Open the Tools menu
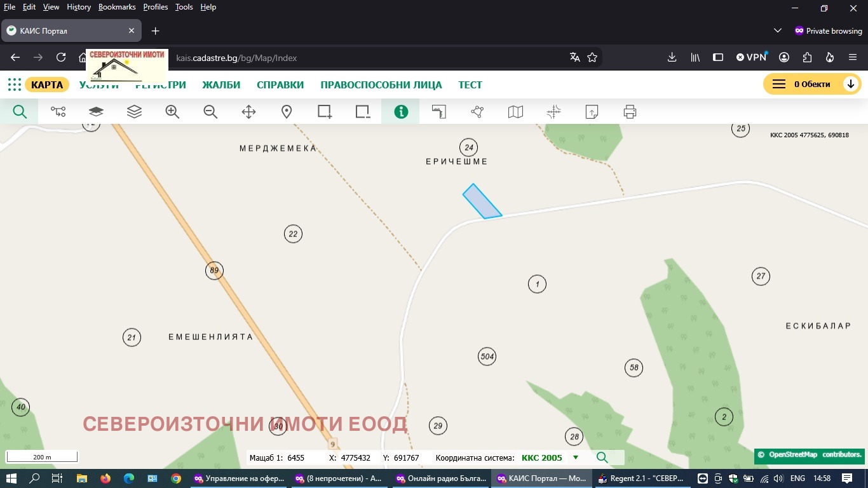The width and height of the screenshot is (868, 488). coord(184,7)
